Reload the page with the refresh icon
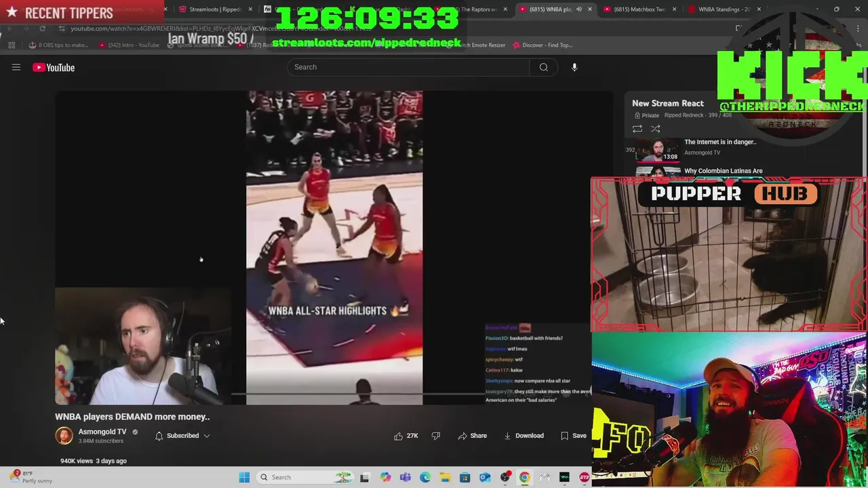 (42, 28)
